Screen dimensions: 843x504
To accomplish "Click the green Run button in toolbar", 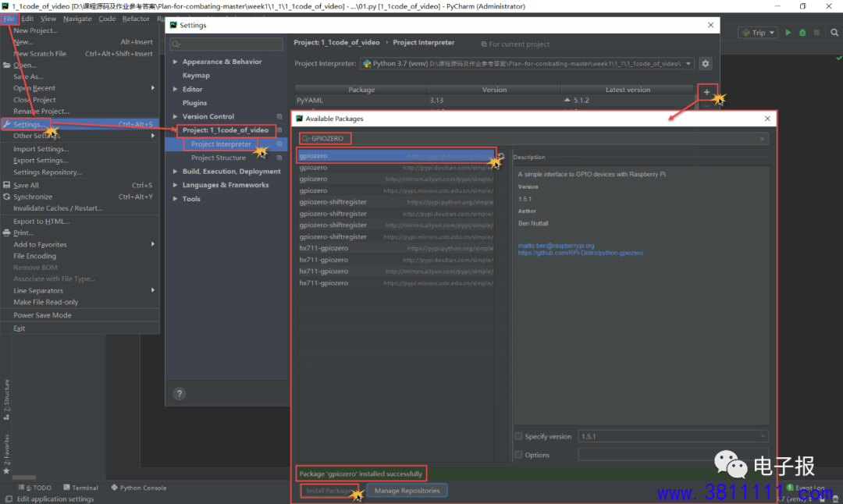I will (x=788, y=32).
